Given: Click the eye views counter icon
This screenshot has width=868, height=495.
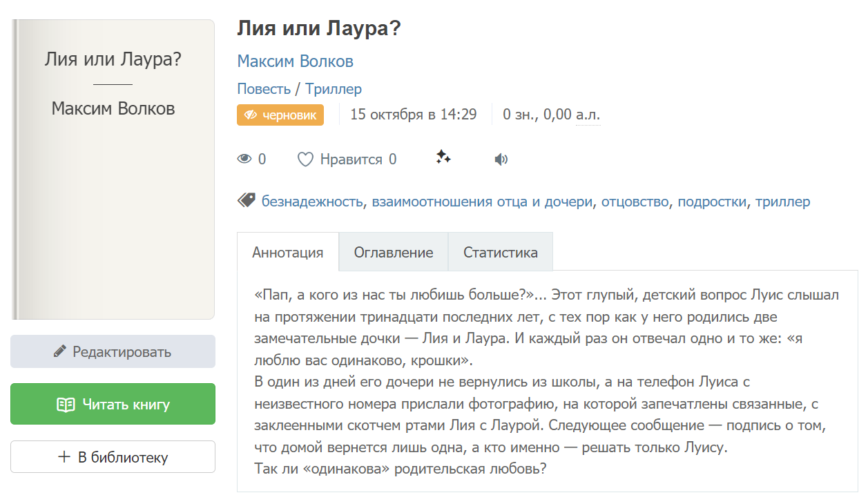Looking at the screenshot, I should (x=244, y=159).
